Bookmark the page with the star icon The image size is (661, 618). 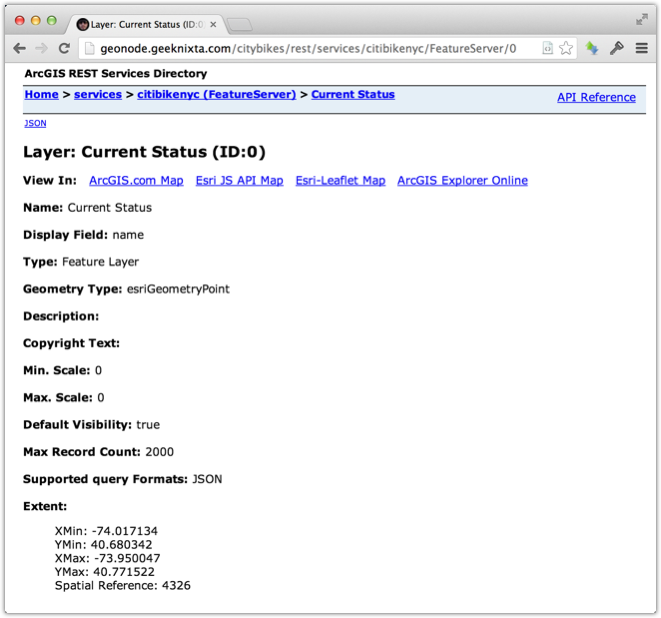[566, 48]
